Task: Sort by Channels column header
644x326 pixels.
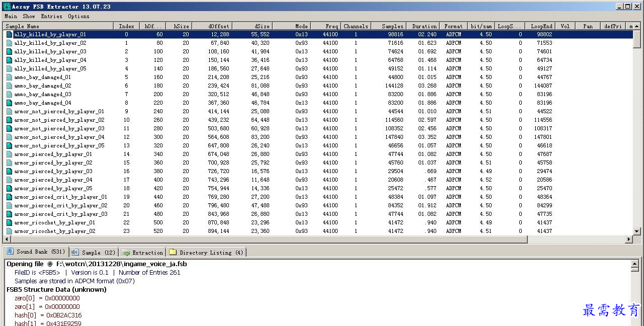Action: click(356, 26)
